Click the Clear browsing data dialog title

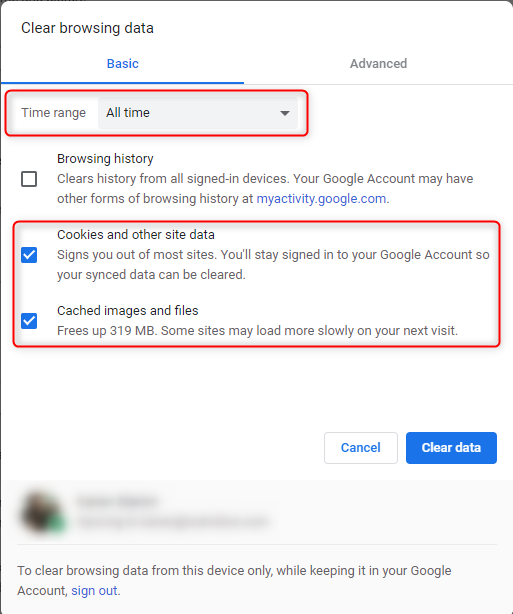(x=87, y=28)
